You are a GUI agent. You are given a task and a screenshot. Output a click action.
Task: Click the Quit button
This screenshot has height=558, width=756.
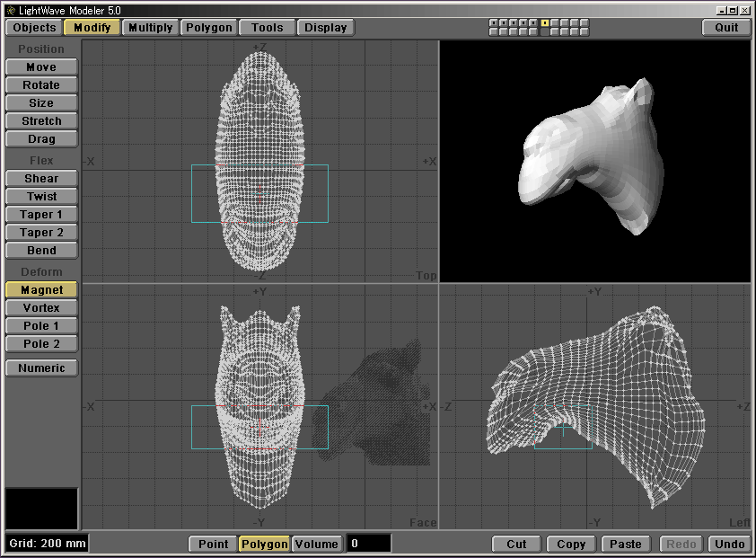[726, 27]
